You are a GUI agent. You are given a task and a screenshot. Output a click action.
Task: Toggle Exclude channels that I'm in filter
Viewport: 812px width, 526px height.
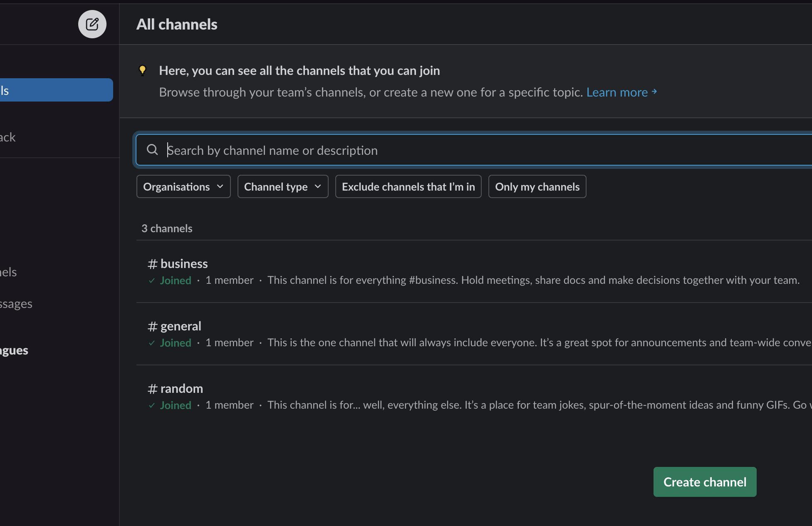[408, 186]
